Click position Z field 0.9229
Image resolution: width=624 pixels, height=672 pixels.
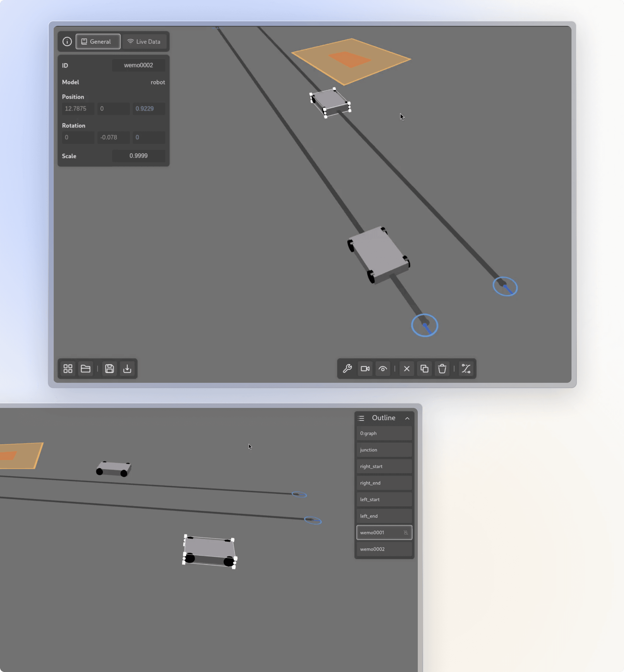[149, 108]
